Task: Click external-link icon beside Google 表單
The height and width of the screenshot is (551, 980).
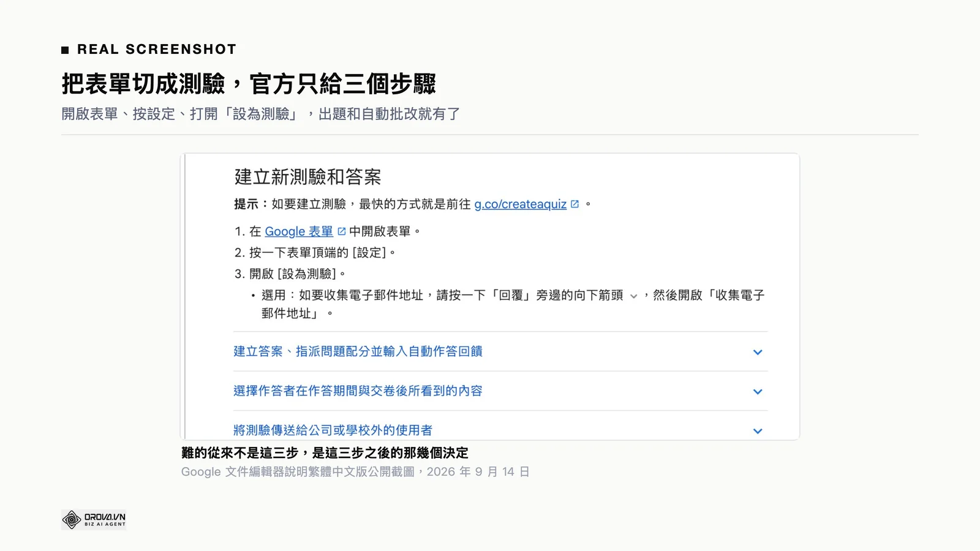Action: [342, 231]
